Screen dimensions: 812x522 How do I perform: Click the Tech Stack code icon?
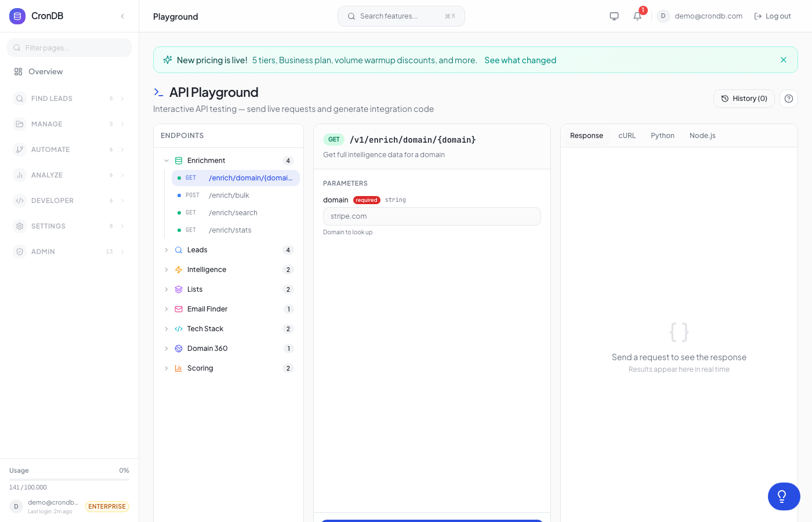click(x=179, y=329)
